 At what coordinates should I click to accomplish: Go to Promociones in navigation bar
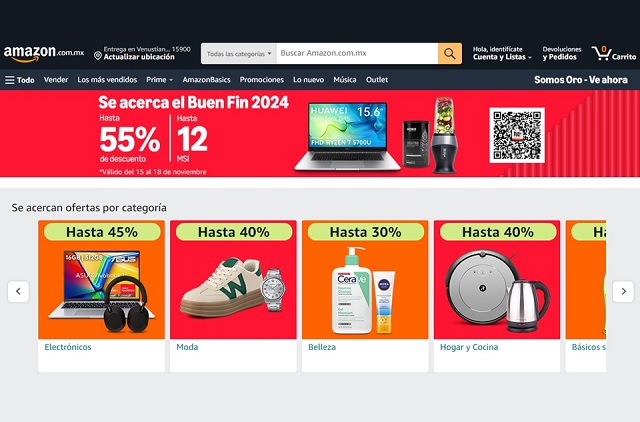coord(262,80)
